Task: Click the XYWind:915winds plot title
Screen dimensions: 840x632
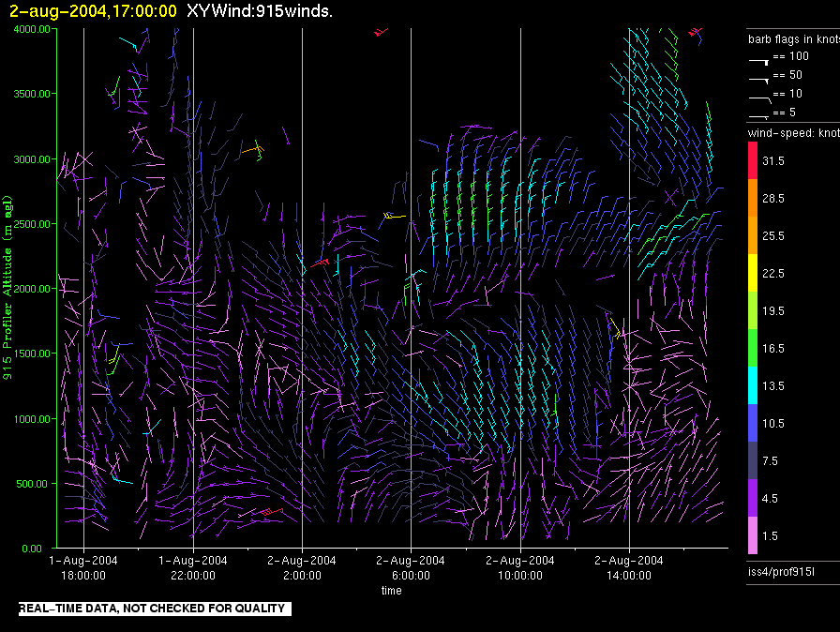Action: point(260,10)
